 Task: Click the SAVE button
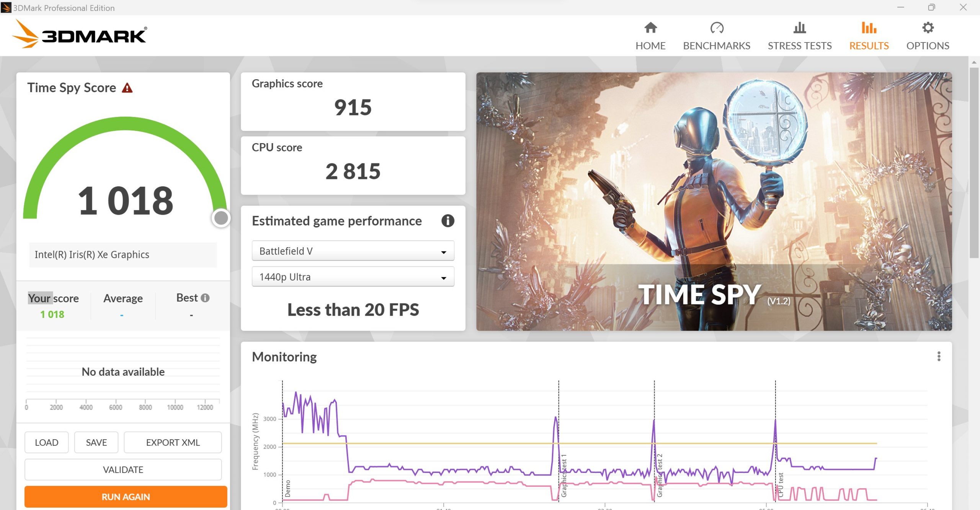[x=96, y=442]
